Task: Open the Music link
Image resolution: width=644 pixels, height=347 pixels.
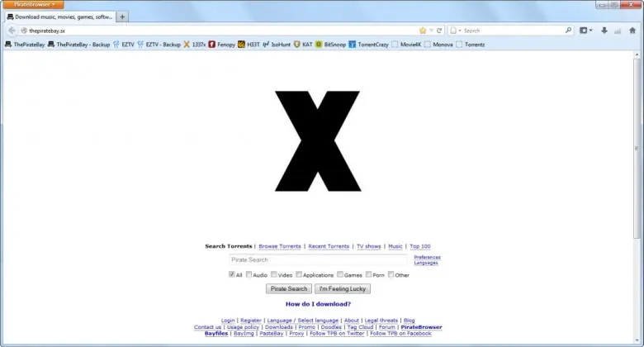Action: click(x=395, y=246)
